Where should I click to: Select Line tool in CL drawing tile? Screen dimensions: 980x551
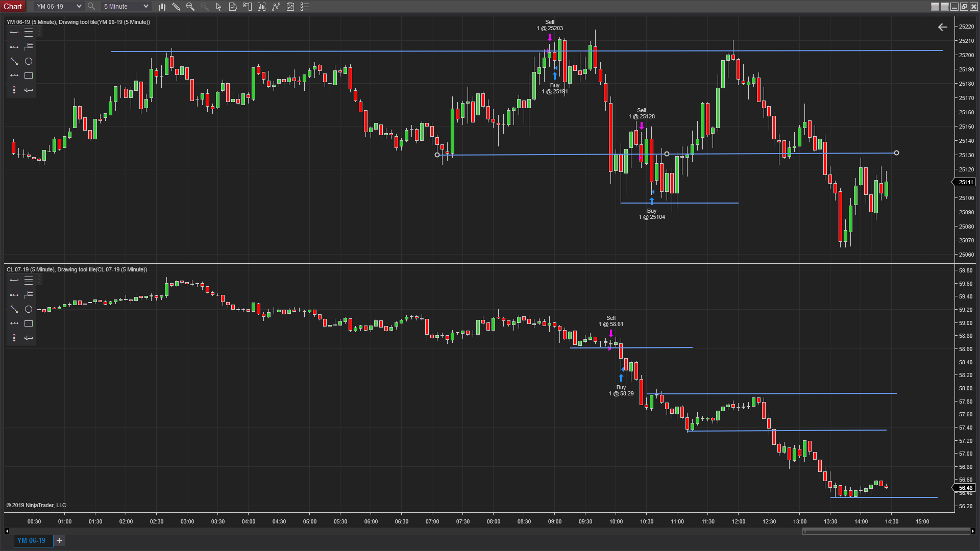point(14,281)
